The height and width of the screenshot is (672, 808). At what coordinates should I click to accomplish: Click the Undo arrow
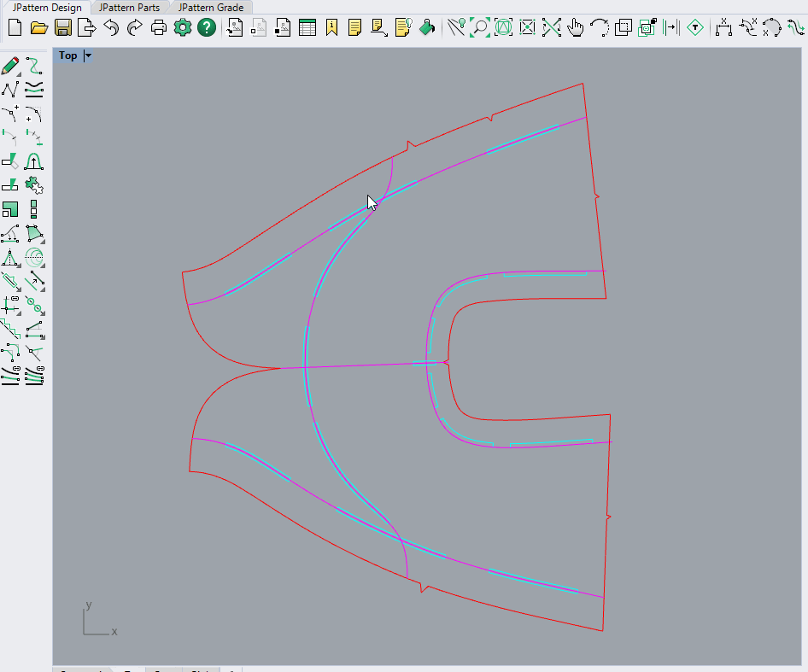[x=111, y=28]
